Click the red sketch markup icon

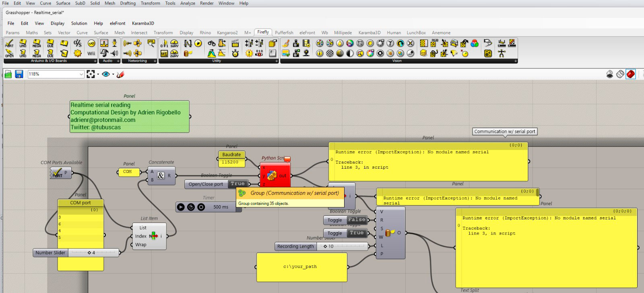[x=120, y=74]
